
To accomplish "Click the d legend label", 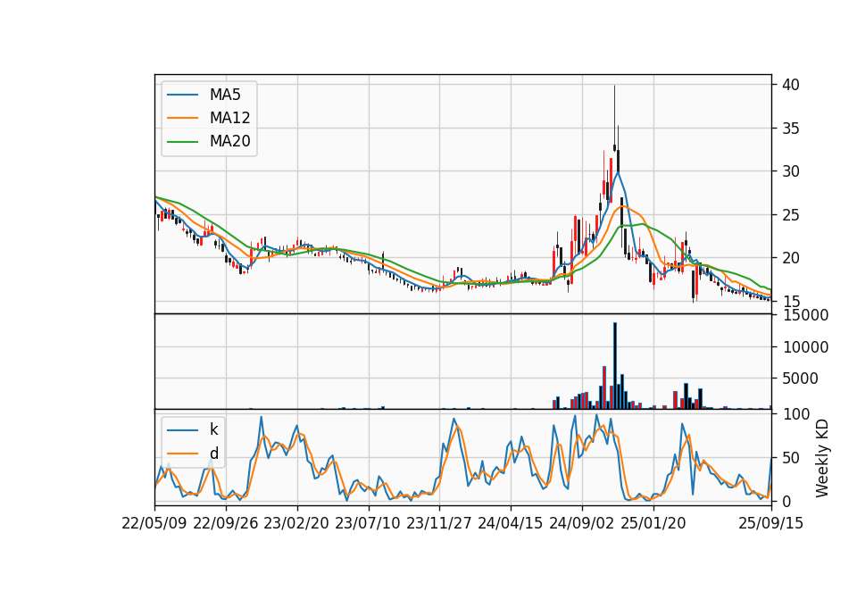I will tap(213, 454).
